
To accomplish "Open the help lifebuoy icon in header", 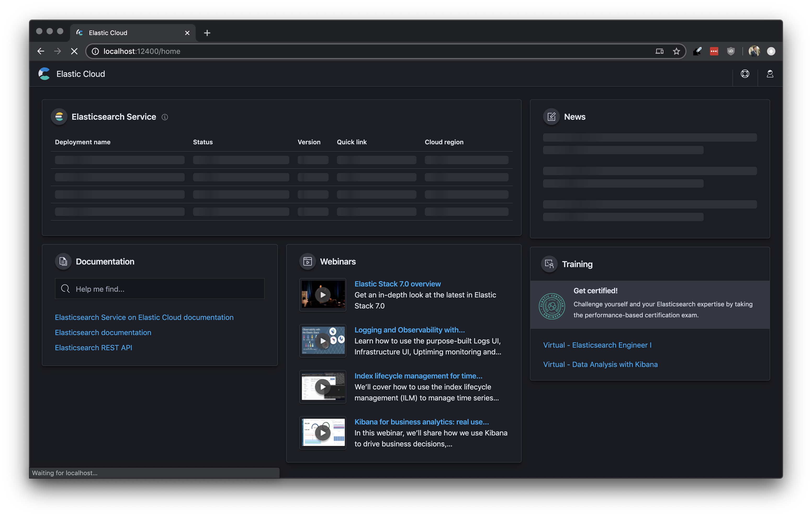I will coord(745,74).
